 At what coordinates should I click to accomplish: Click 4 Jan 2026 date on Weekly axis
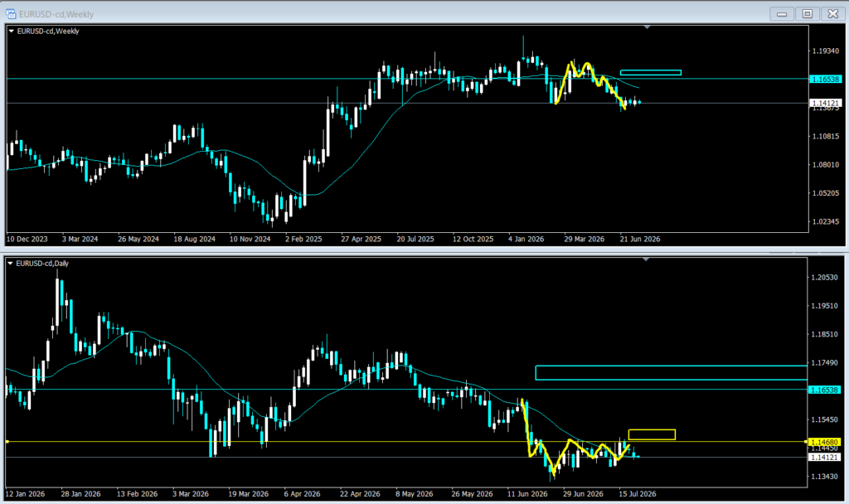[526, 239]
